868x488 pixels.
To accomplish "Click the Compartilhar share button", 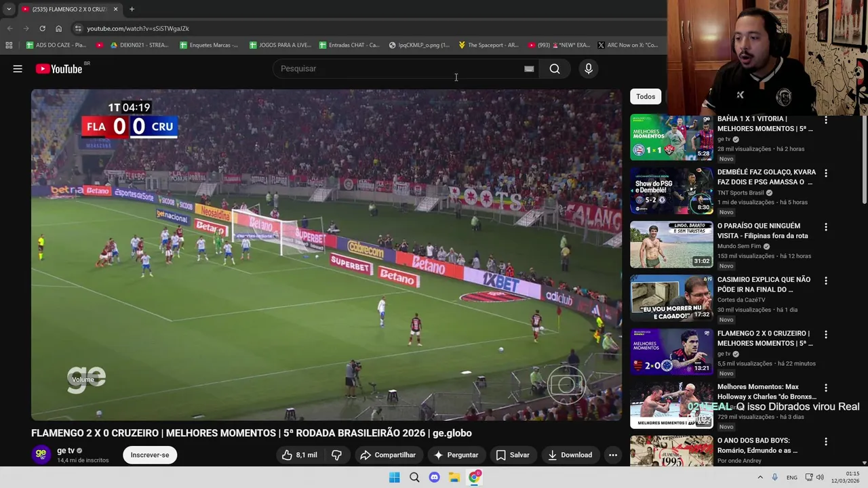I will tap(388, 455).
